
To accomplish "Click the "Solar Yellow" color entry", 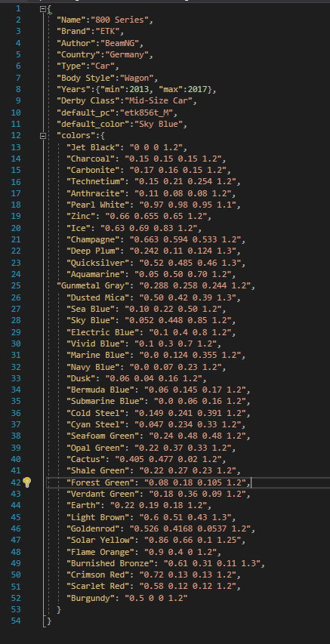I will [156, 540].
